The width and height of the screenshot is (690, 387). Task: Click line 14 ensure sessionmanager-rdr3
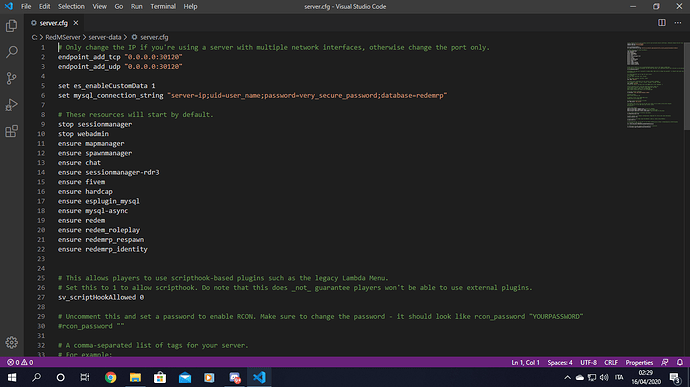pos(108,172)
